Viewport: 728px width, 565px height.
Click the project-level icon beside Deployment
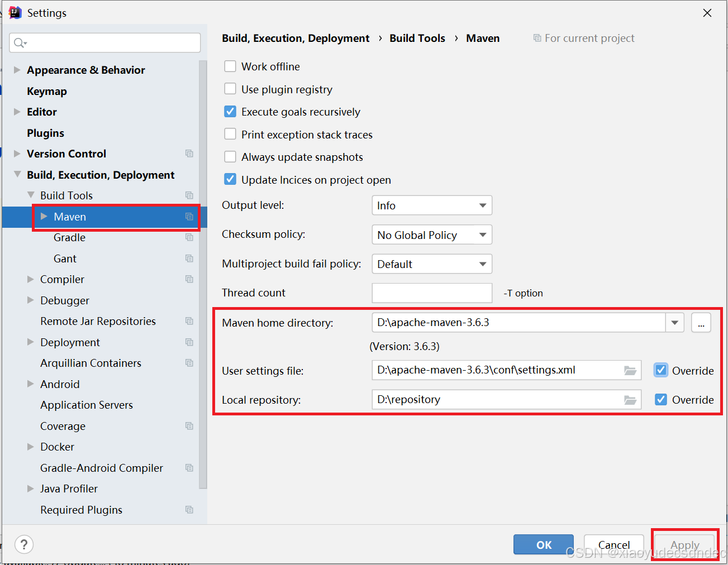pyautogui.click(x=189, y=342)
